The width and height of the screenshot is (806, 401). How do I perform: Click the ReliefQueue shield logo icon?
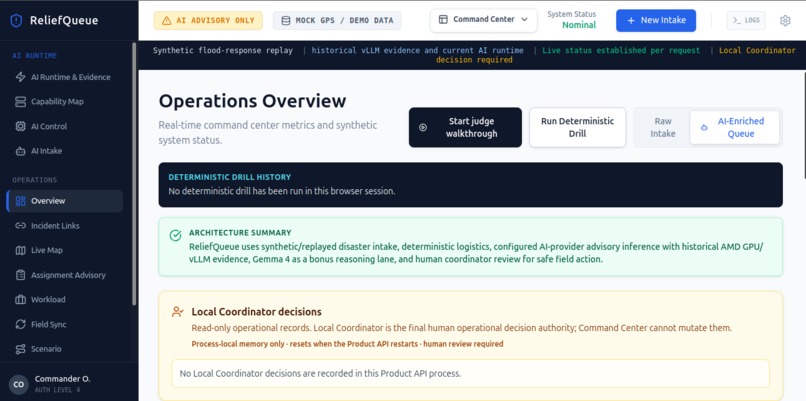[16, 21]
